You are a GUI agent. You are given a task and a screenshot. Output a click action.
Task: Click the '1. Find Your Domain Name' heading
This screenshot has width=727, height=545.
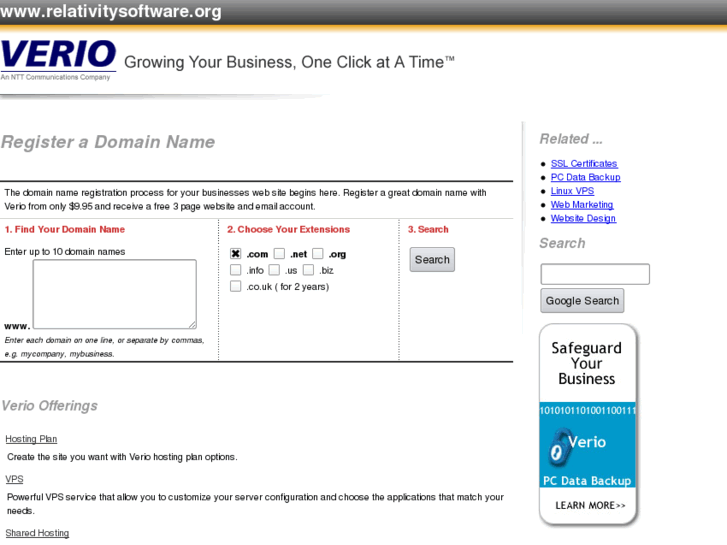[x=64, y=229]
